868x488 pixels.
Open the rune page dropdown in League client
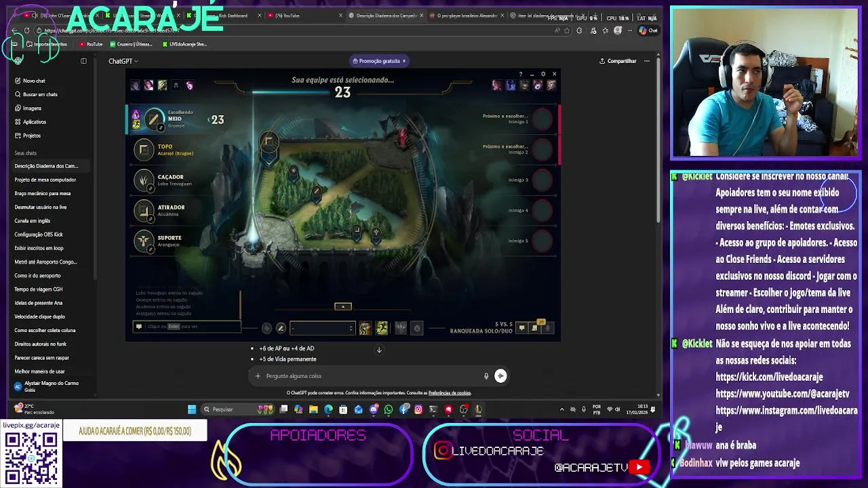click(x=323, y=328)
